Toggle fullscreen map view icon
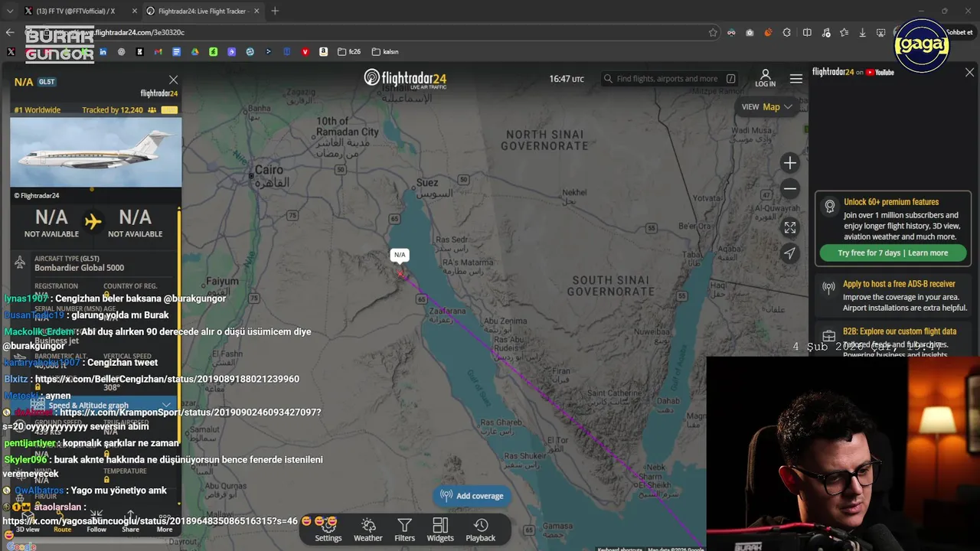980x551 pixels. [x=790, y=228]
